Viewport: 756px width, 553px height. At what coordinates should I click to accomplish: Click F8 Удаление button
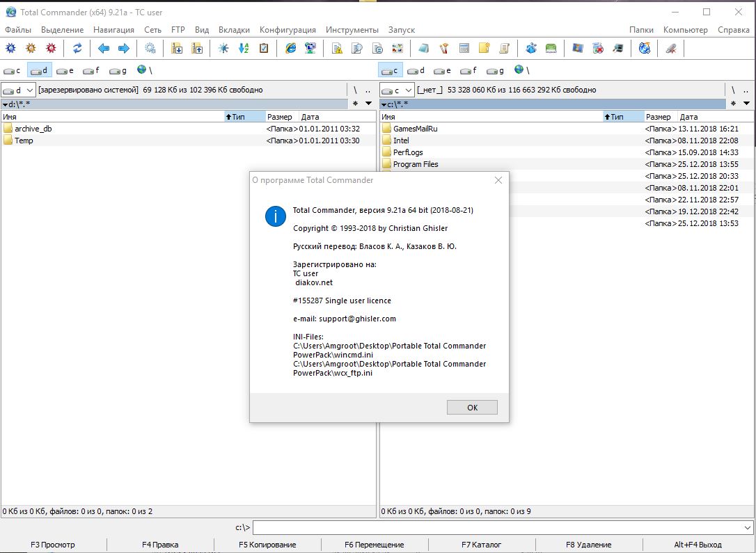tap(589, 545)
